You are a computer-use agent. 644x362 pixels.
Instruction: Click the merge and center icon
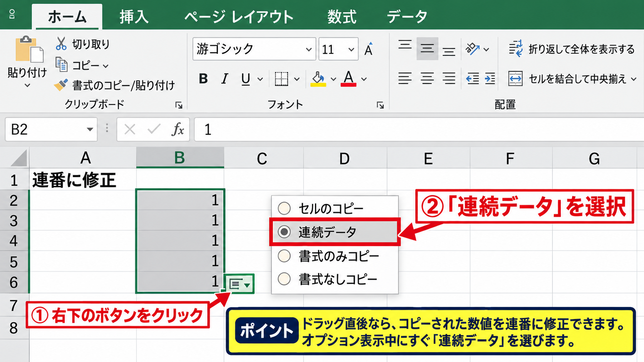coord(515,79)
